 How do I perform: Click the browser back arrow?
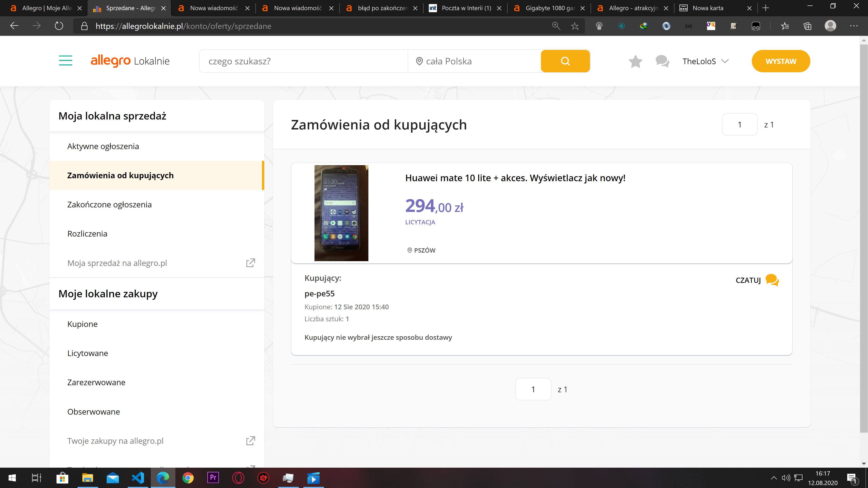pyautogui.click(x=14, y=26)
